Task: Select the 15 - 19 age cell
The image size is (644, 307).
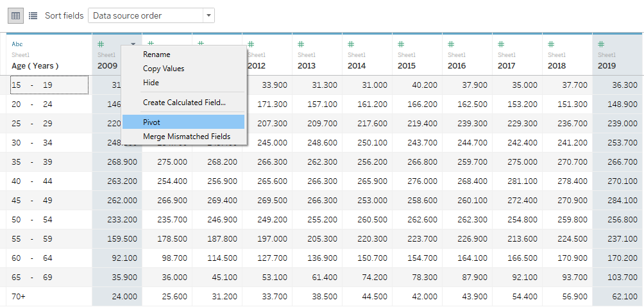Action: pyautogui.click(x=49, y=85)
